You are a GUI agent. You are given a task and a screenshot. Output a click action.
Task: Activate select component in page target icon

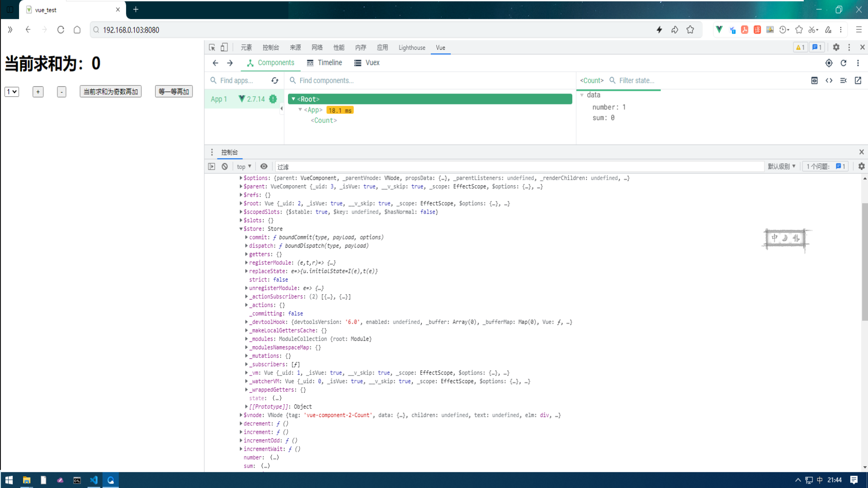[x=829, y=63]
